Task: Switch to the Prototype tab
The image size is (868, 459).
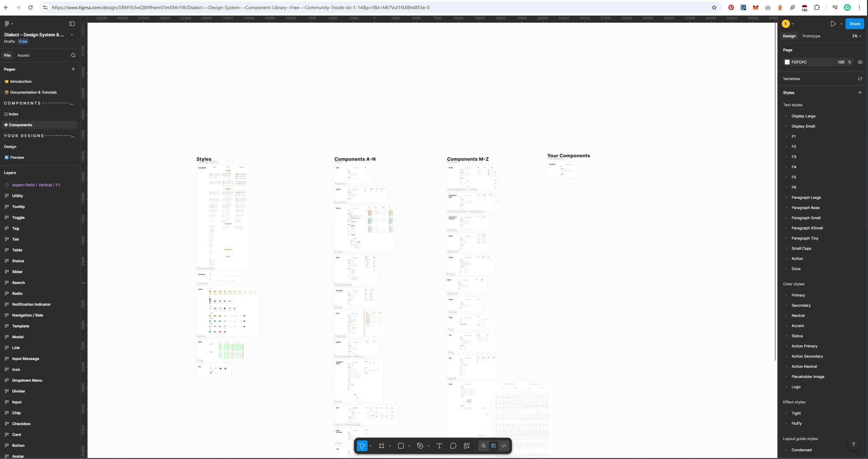Action: pos(811,36)
